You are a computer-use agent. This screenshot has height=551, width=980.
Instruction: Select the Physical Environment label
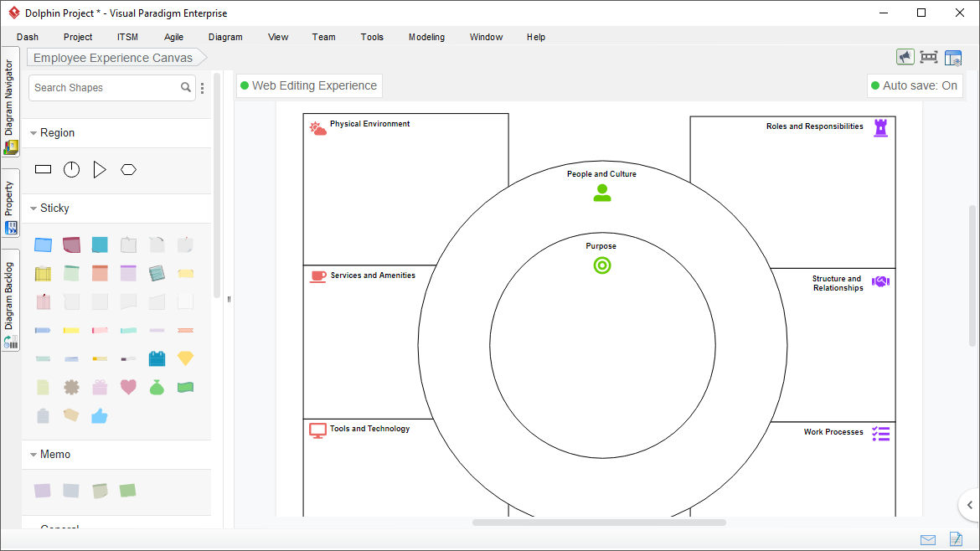[x=370, y=124]
